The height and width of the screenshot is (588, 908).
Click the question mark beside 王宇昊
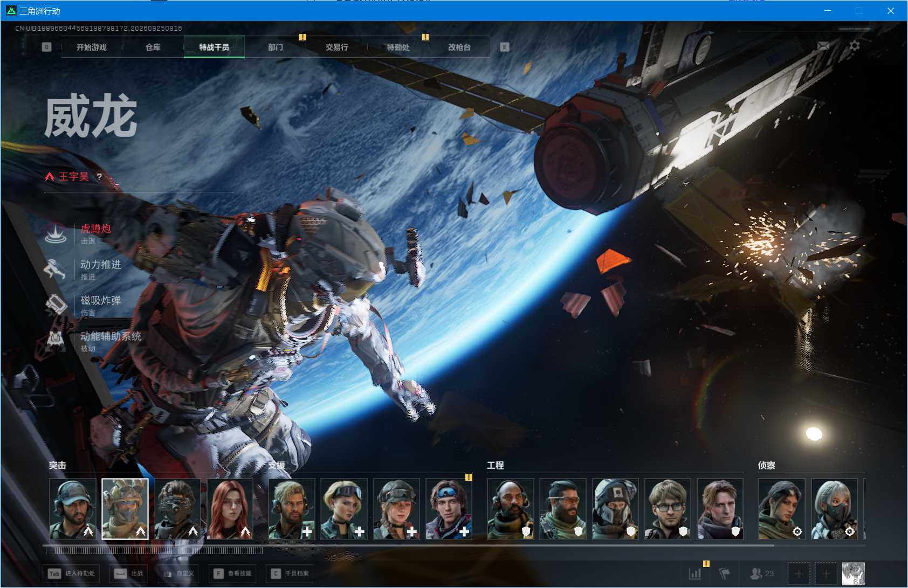99,176
